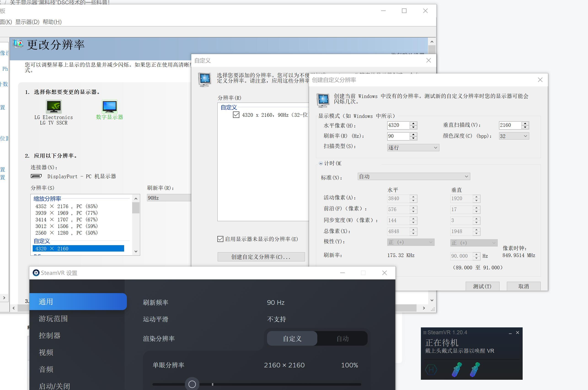Close the SteamVR status window
This screenshot has height=390, width=588.
click(x=518, y=333)
